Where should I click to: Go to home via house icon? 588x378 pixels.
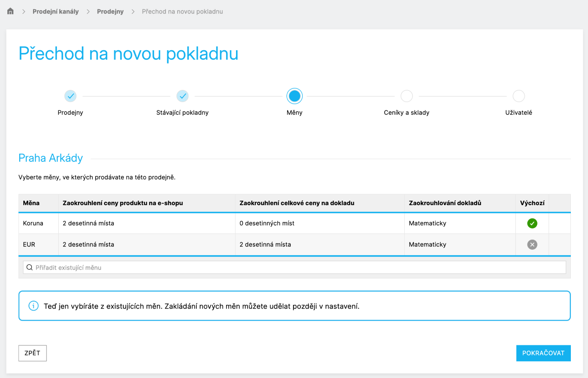point(11,11)
